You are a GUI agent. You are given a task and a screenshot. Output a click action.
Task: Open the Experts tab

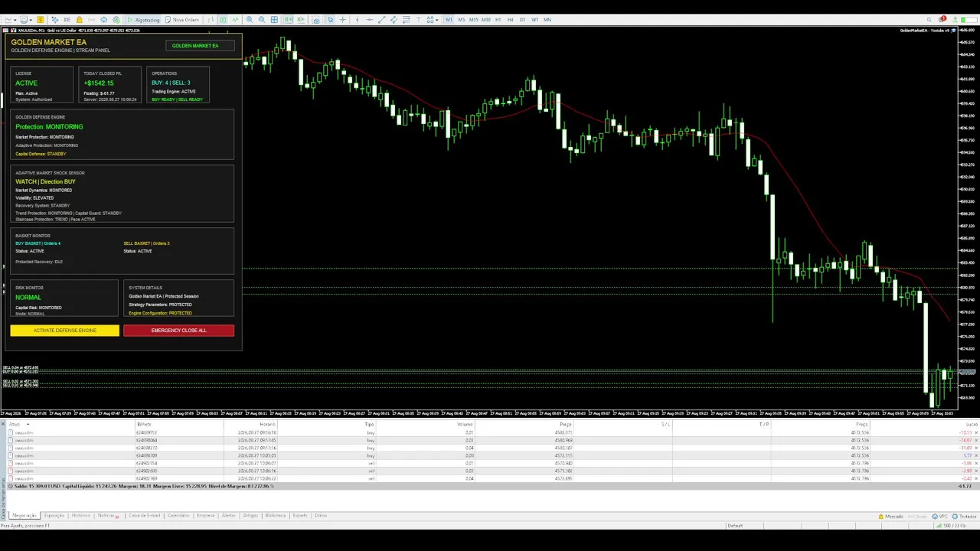click(x=299, y=516)
